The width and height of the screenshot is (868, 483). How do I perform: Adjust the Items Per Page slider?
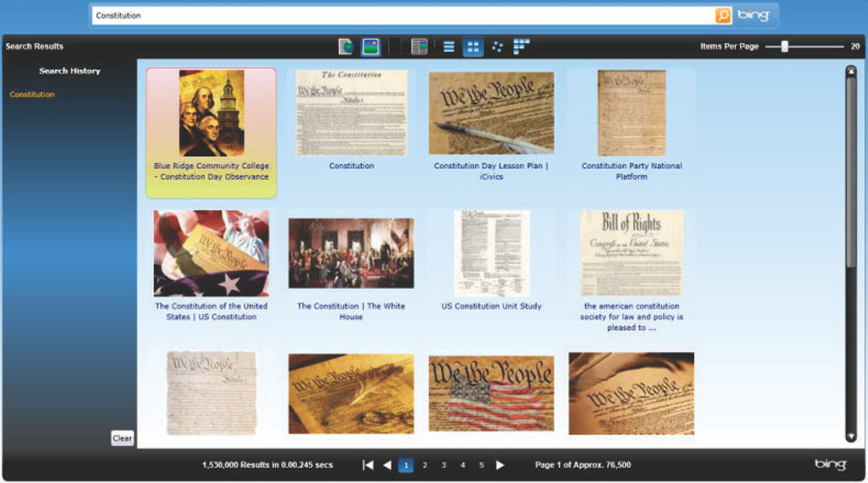[x=784, y=47]
